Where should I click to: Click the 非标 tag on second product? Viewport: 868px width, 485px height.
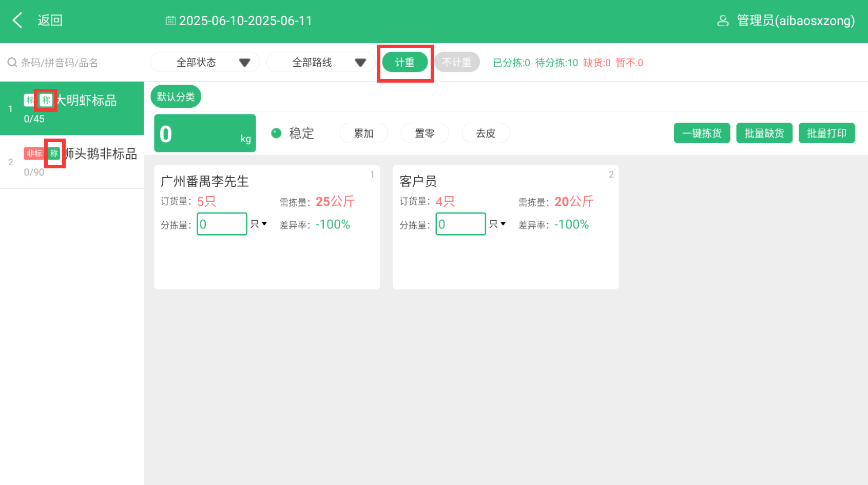(34, 153)
